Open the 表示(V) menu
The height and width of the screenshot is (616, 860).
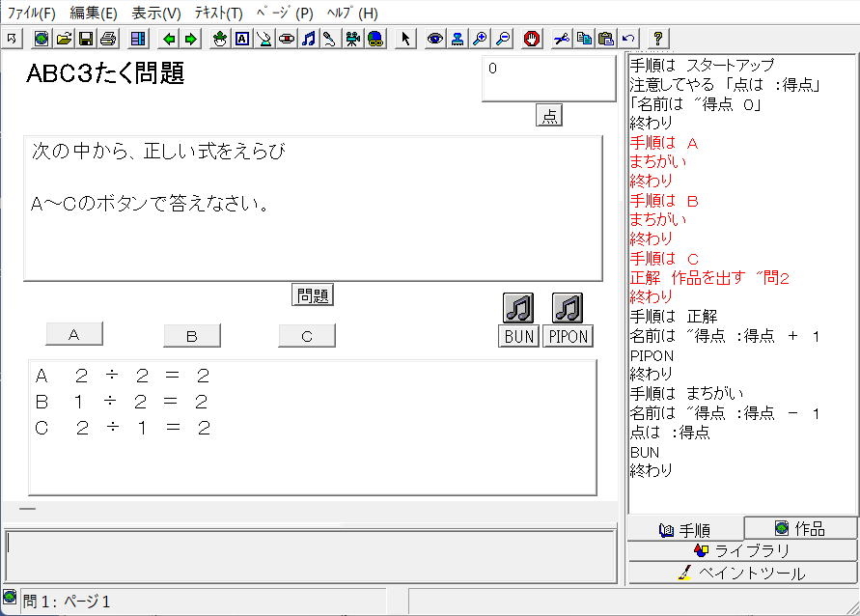pos(155,13)
